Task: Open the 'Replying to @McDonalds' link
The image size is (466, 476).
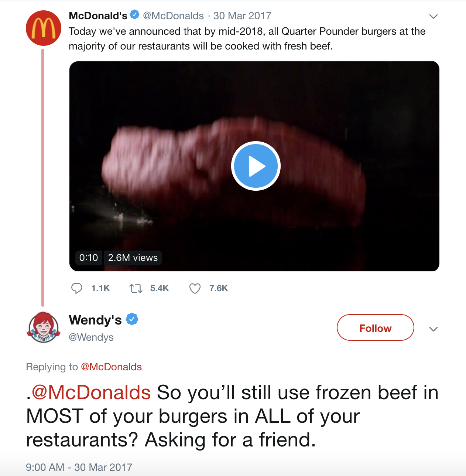Action: [x=111, y=367]
